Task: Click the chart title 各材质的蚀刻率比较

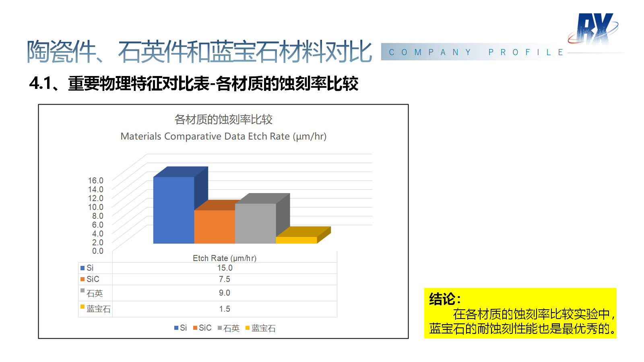Action: (223, 119)
